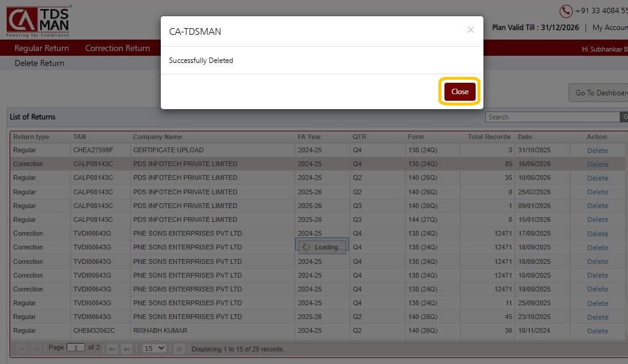Click the CA TDSMAN logo

pyautogui.click(x=38, y=21)
